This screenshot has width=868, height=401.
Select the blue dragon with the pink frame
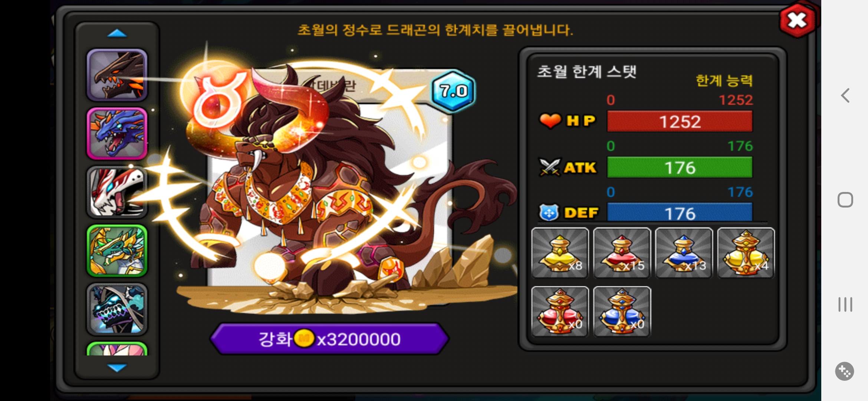coord(117,134)
